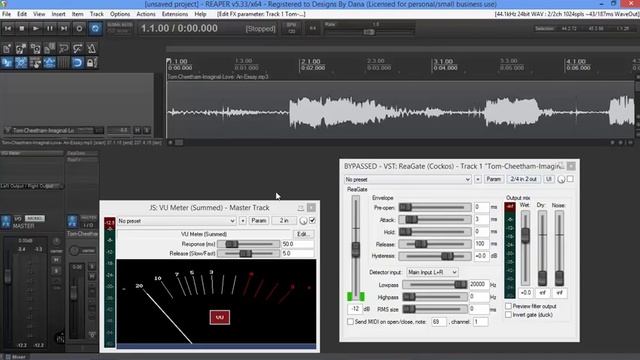Click VU Meter preset plus button

click(242, 221)
